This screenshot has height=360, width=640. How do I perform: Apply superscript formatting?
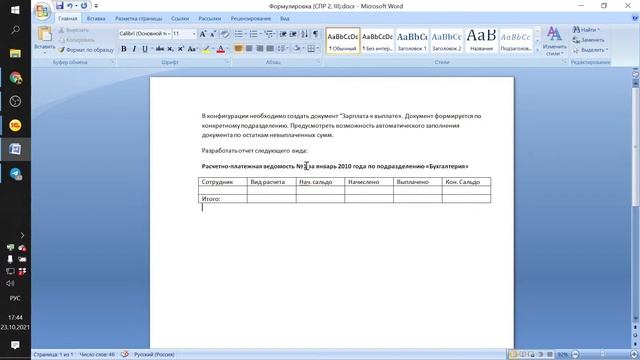(x=180, y=49)
